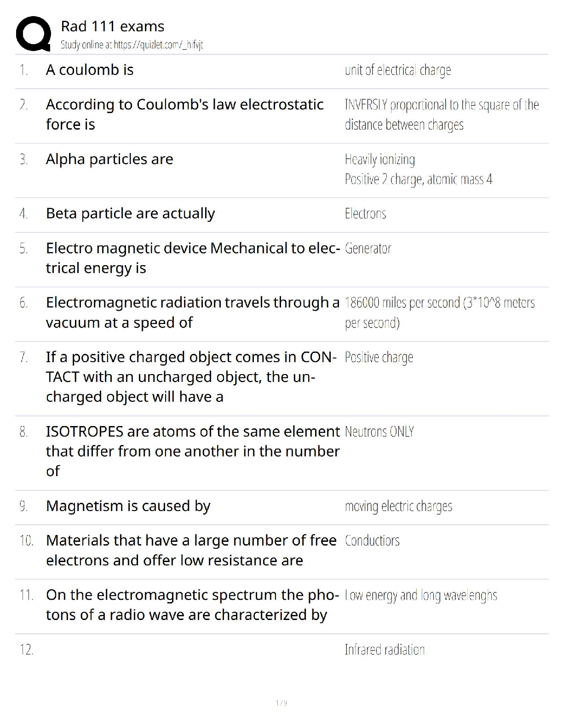Click the definition "unit of electrical charge"
Viewport: 563px width, 728px height.
[397, 70]
